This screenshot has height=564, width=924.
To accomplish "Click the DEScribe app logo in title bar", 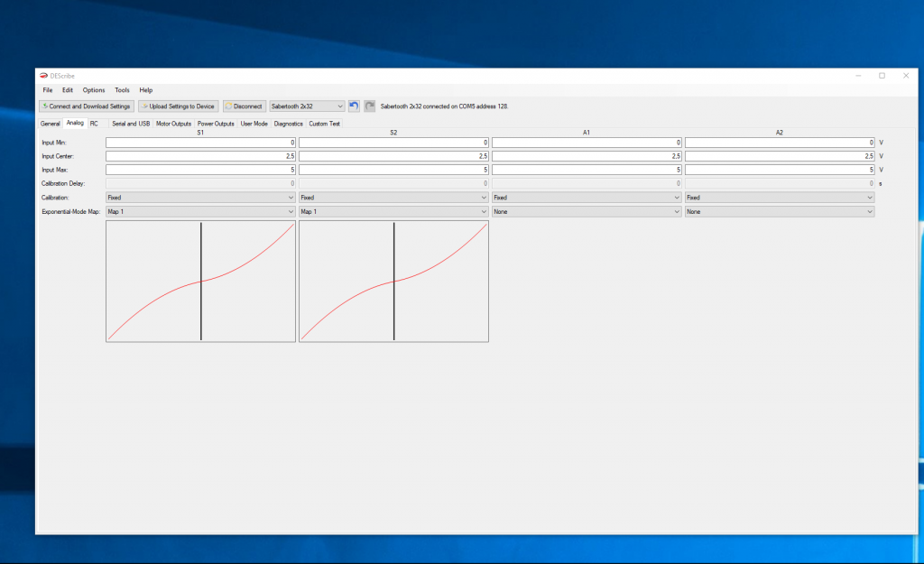I will pyautogui.click(x=43, y=76).
